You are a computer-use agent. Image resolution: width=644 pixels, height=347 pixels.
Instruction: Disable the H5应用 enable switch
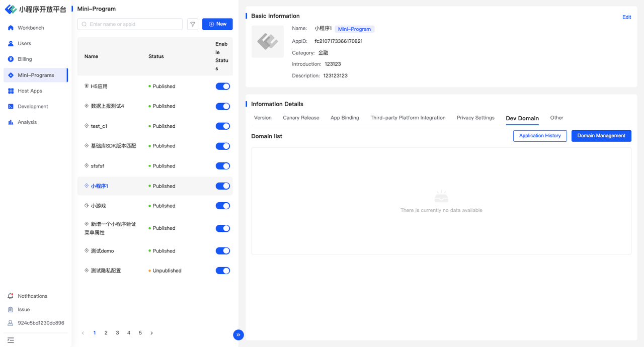click(222, 86)
